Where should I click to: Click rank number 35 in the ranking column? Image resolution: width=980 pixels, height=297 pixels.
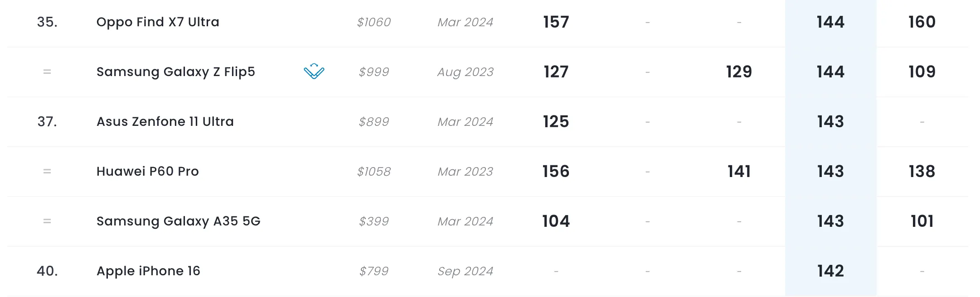coord(47,22)
